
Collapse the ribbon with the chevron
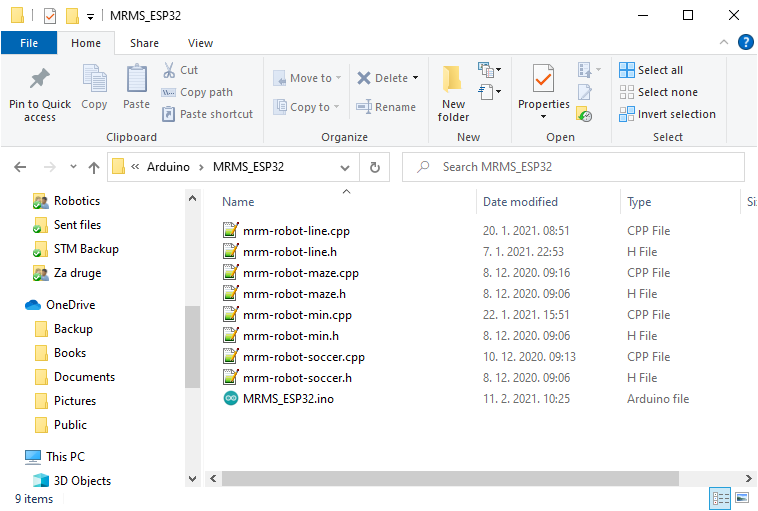pyautogui.click(x=725, y=42)
